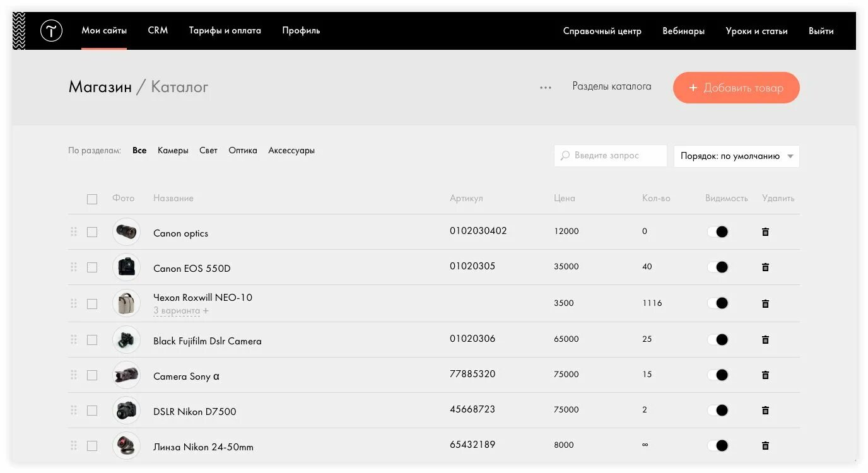The height and width of the screenshot is (473, 868).
Task: Grab the drag handle for Camera Sony α
Action: (x=74, y=375)
